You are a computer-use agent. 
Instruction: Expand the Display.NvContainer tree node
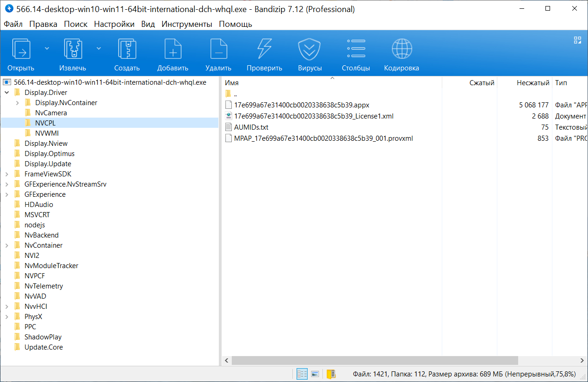point(17,103)
